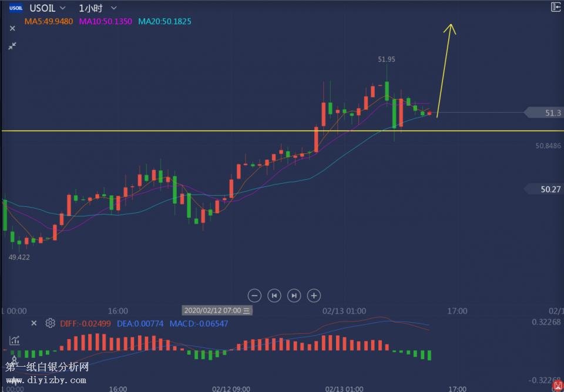
Task: Click the USOIL symbol logo icon
Action: [16, 8]
